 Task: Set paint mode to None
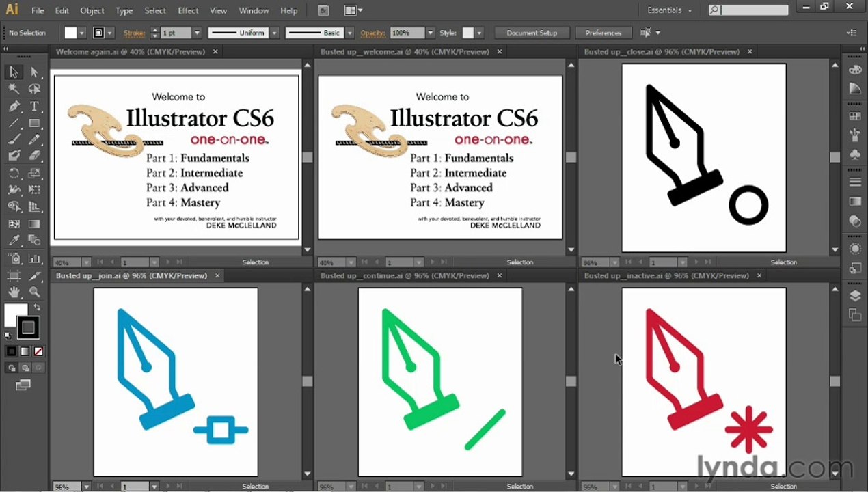(38, 351)
